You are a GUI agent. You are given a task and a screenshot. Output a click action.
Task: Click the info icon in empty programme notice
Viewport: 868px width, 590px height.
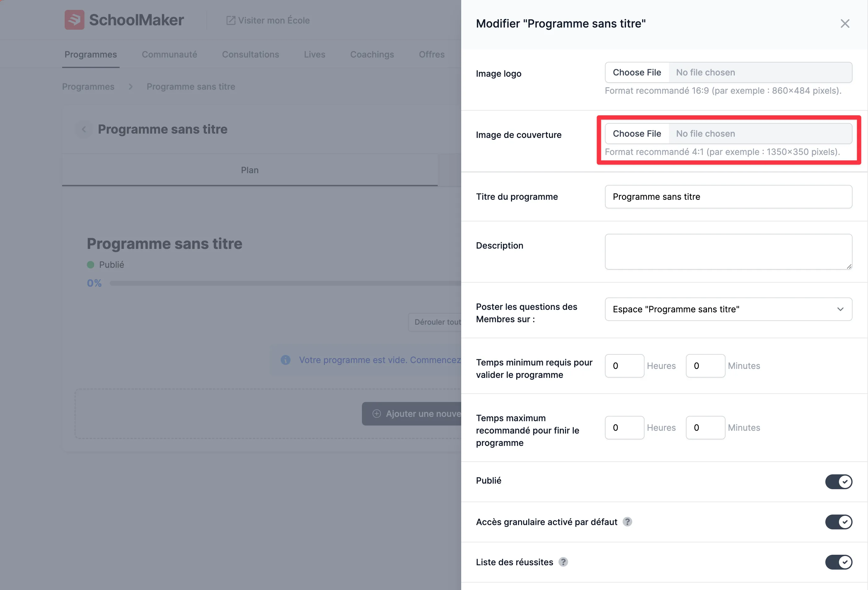click(286, 360)
